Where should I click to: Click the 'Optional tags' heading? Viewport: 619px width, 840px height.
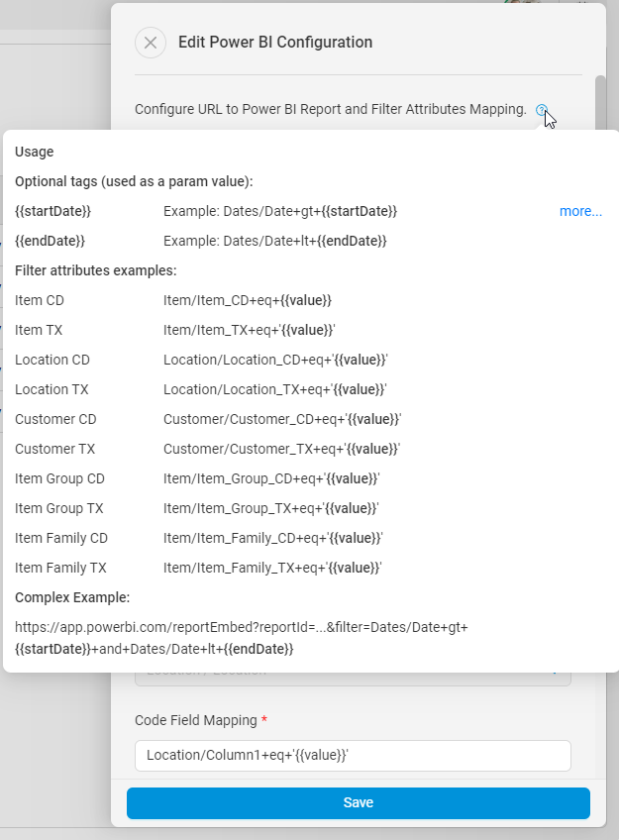click(134, 181)
